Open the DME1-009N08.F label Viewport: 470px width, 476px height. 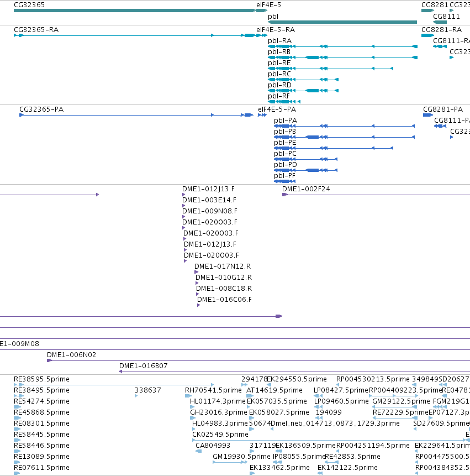coord(210,211)
